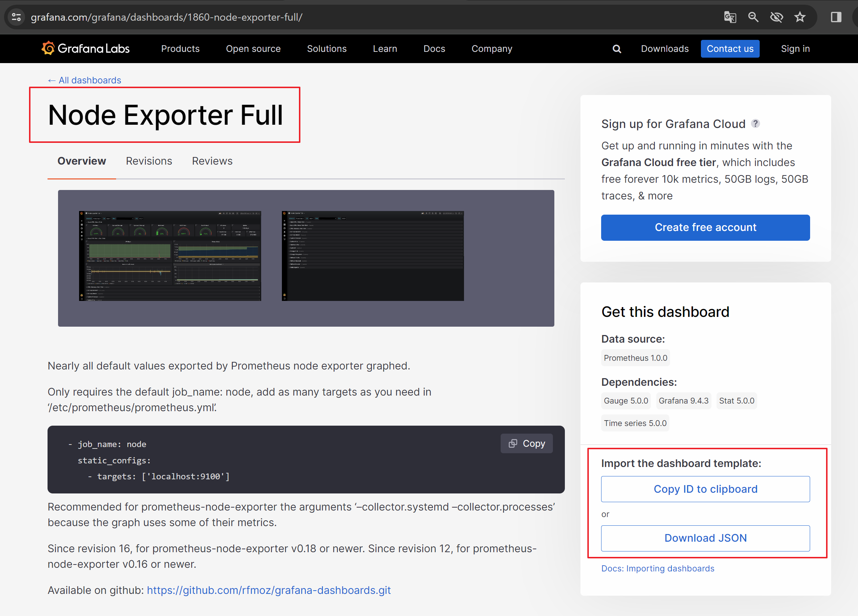Open the site search magnifier icon
858x616 pixels.
point(617,49)
